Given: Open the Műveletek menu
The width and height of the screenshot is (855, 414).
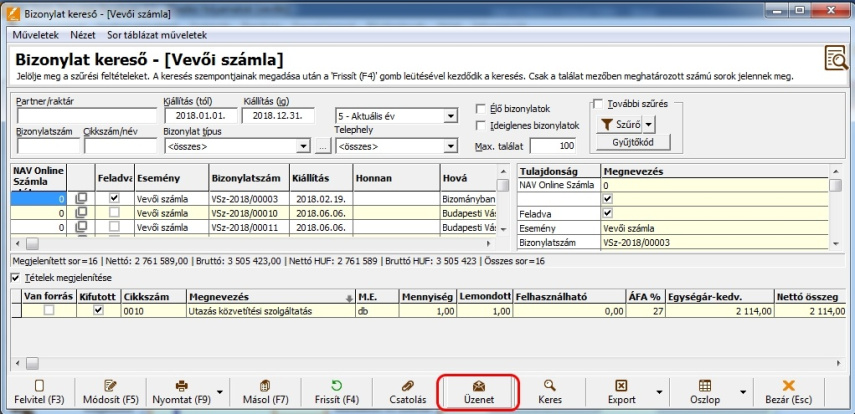Looking at the screenshot, I should click(34, 34).
